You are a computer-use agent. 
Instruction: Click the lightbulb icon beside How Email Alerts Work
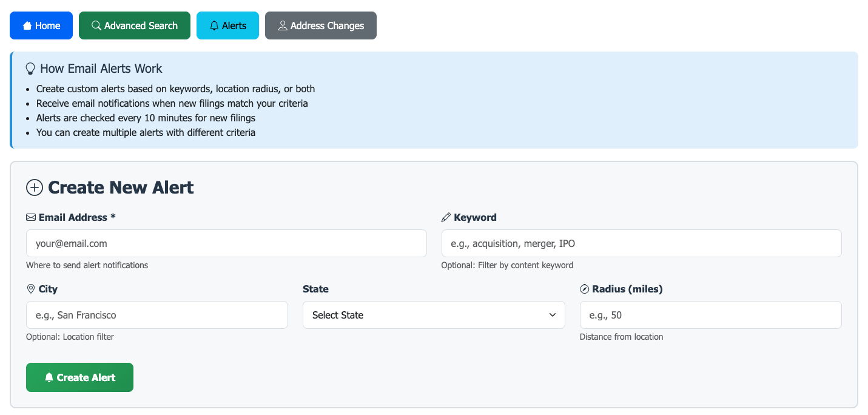[x=30, y=68]
